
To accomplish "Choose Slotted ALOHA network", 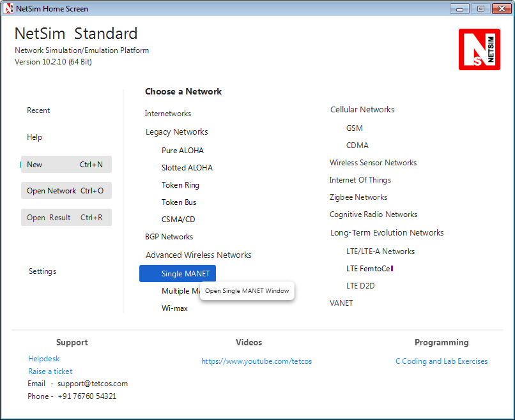I will coord(187,168).
